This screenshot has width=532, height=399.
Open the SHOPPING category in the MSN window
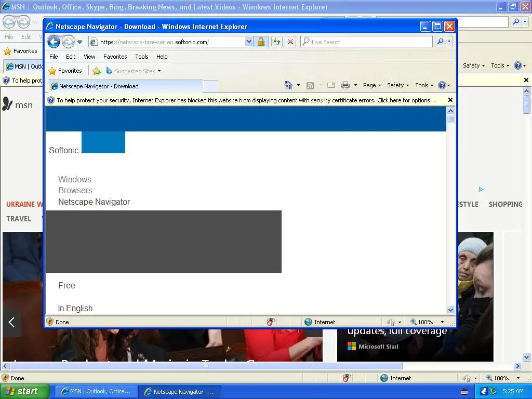click(x=505, y=204)
